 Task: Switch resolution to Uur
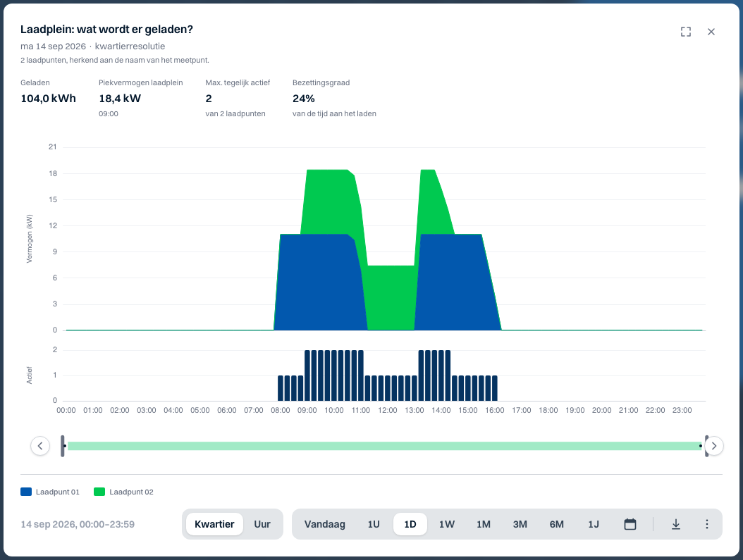[x=262, y=524]
